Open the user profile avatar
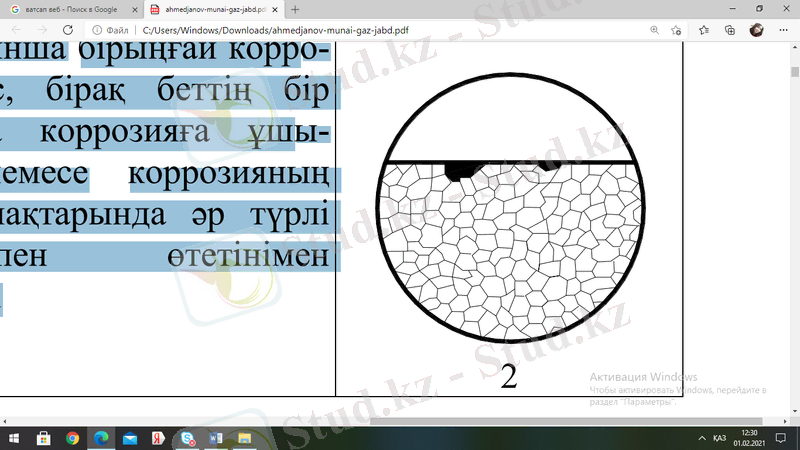 pos(757,30)
